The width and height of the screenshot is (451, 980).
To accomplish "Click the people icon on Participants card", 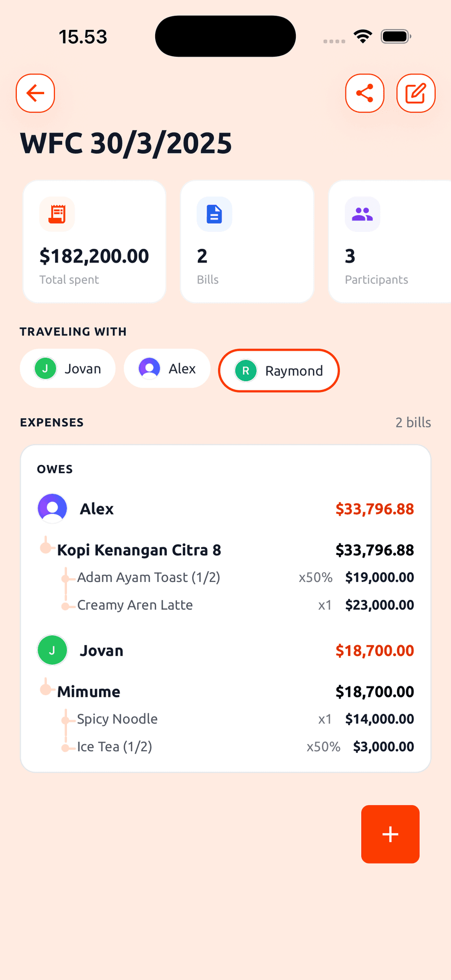I will (362, 214).
